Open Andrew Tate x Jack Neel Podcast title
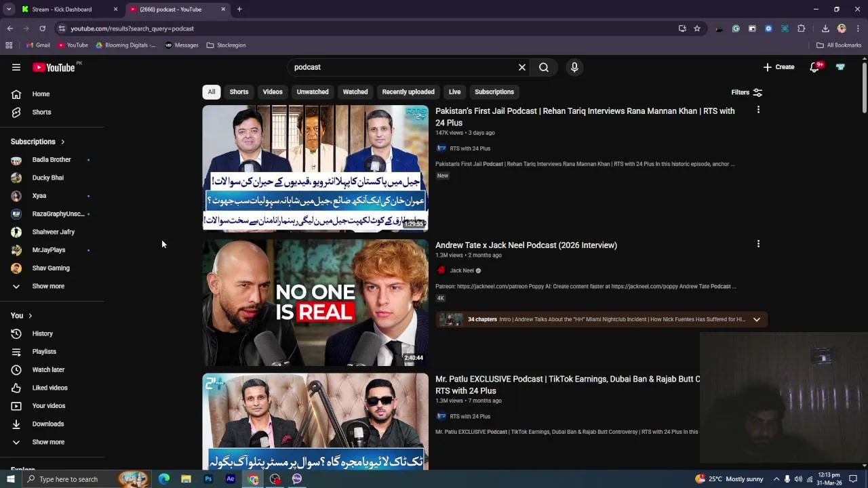The width and height of the screenshot is (868, 488). click(526, 245)
